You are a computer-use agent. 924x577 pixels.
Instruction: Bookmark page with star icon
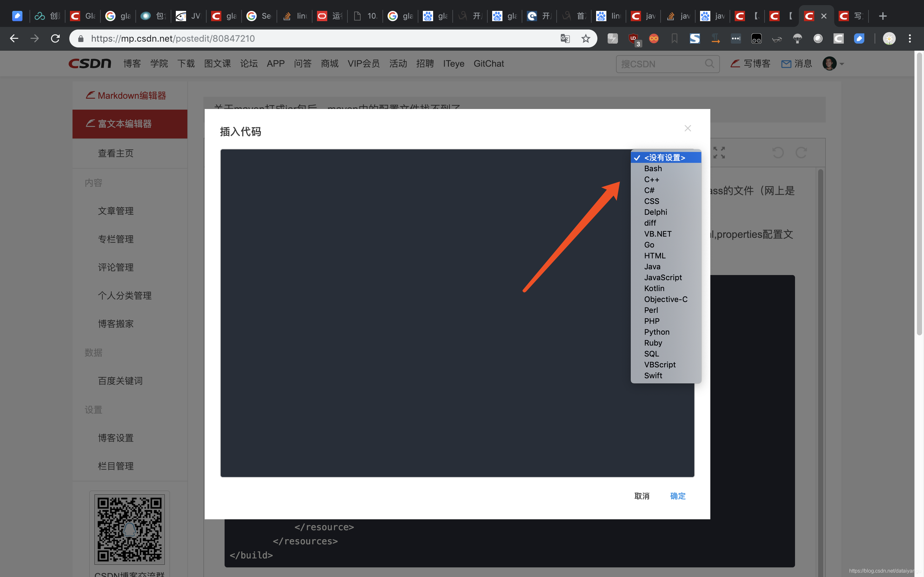(586, 38)
